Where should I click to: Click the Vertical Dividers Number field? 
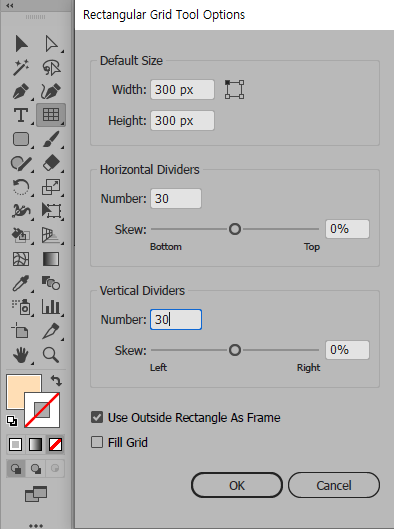pyautogui.click(x=176, y=319)
